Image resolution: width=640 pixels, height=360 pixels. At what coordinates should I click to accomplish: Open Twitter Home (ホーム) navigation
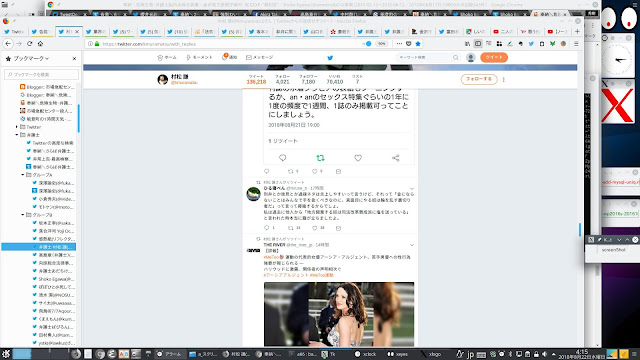pyautogui.click(x=167, y=58)
